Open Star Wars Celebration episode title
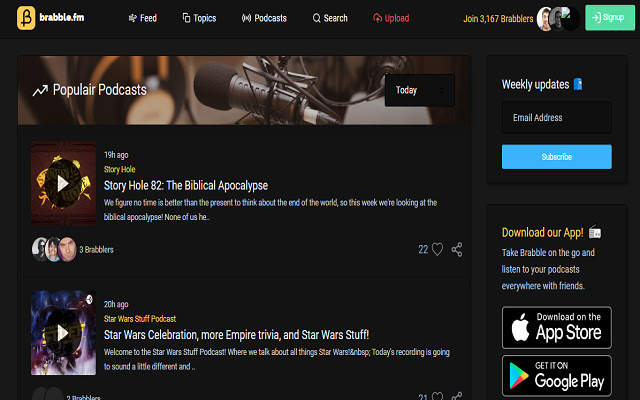 [236, 335]
